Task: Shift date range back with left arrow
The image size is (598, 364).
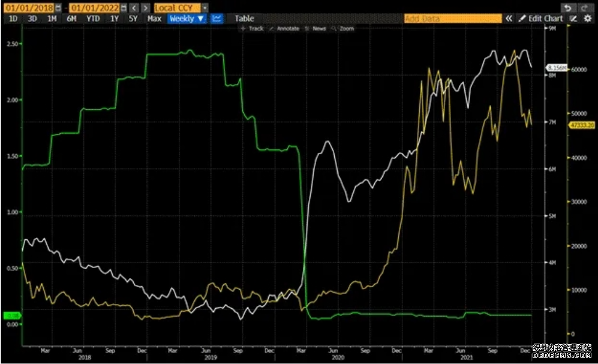Action: click(134, 8)
